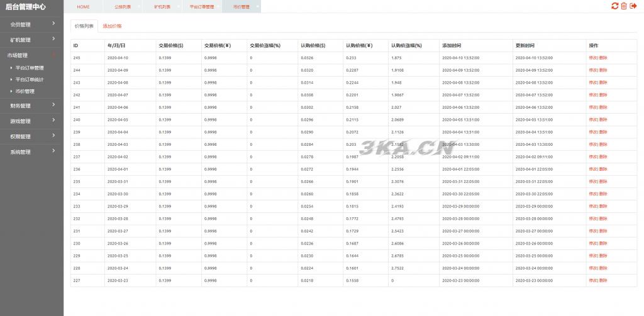
Task: Collapse the 市场管理 sidebar section
Action: coord(31,55)
